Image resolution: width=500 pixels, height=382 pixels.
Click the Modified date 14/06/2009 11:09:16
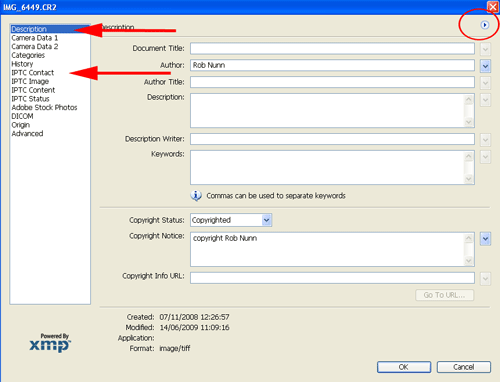coord(194,327)
